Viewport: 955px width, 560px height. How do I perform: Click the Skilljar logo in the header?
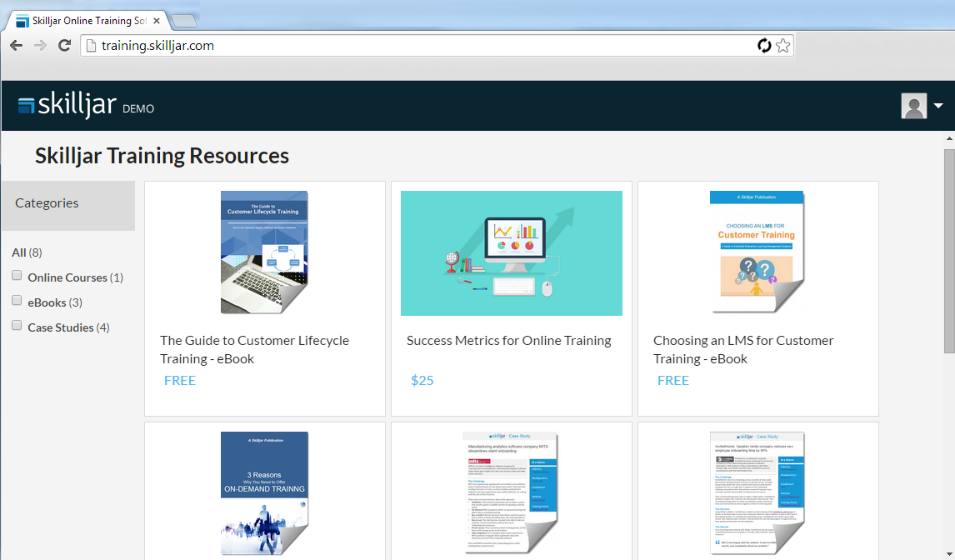[67, 106]
